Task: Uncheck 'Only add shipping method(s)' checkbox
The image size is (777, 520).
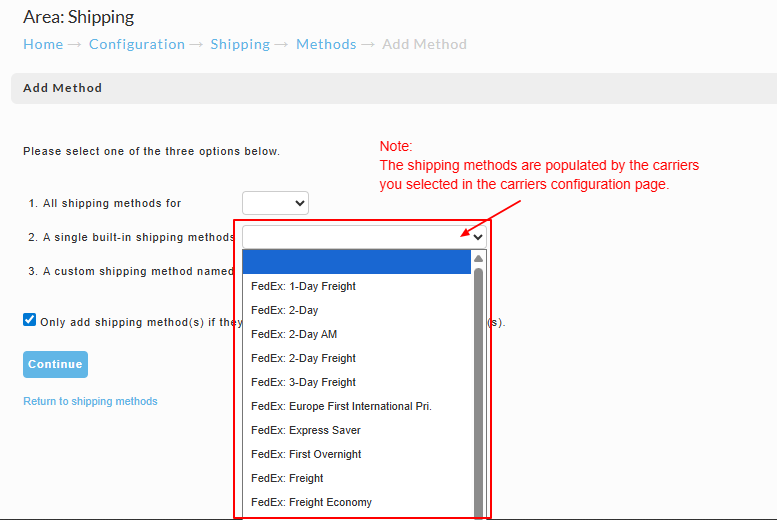Action: pos(29,320)
